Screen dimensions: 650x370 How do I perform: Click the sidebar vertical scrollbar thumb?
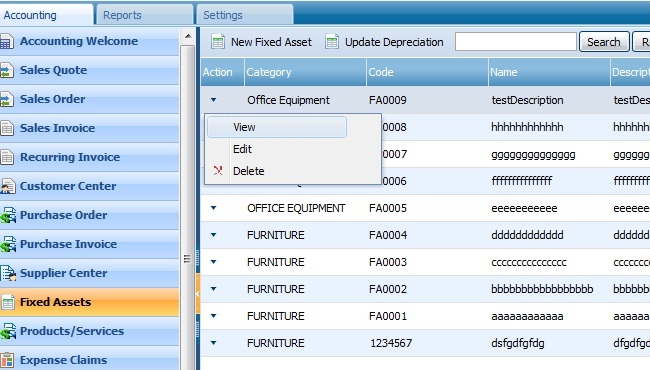coord(188,207)
